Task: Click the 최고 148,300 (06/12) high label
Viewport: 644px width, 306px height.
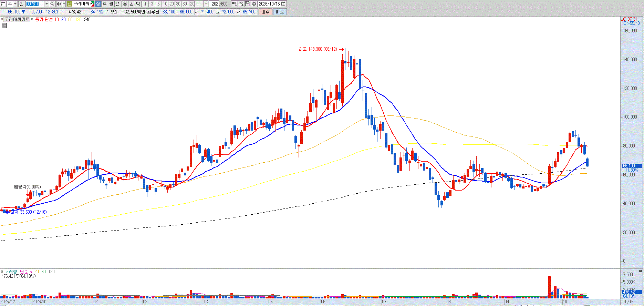Action: [318, 49]
